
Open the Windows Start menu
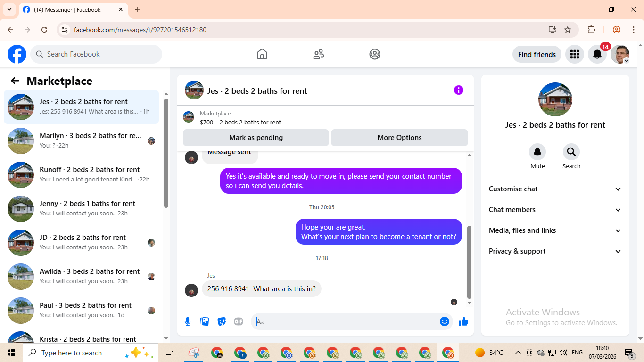point(11,353)
